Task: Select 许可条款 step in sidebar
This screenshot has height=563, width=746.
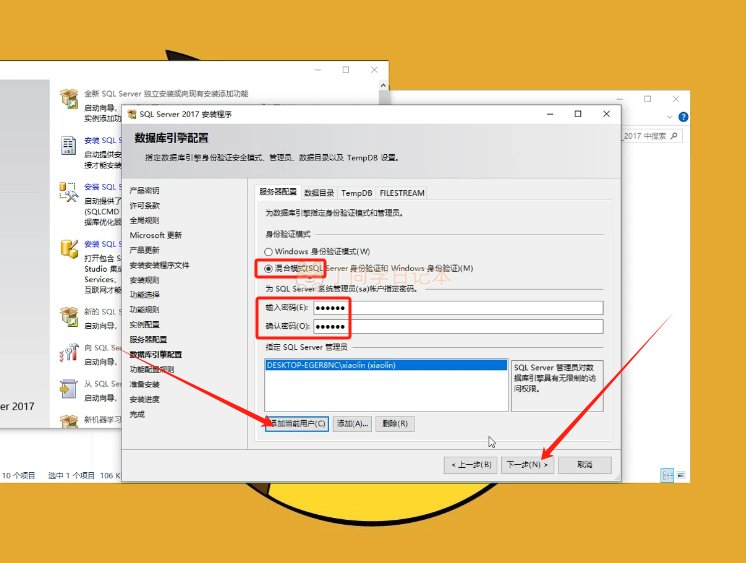Action: pyautogui.click(x=144, y=205)
